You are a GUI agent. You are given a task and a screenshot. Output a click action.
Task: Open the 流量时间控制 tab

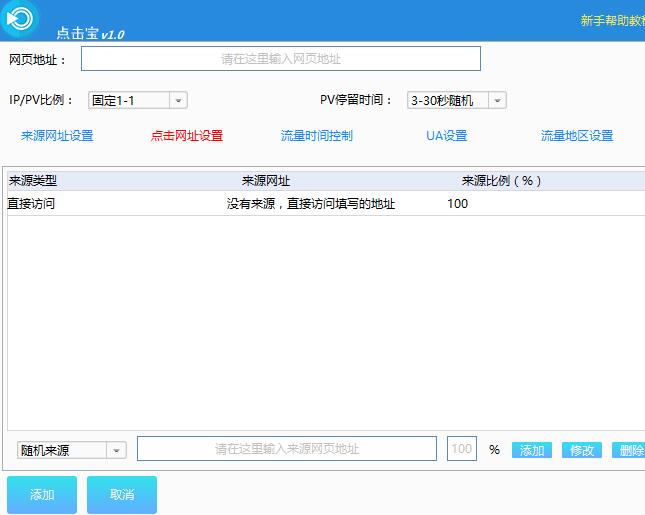pos(317,136)
